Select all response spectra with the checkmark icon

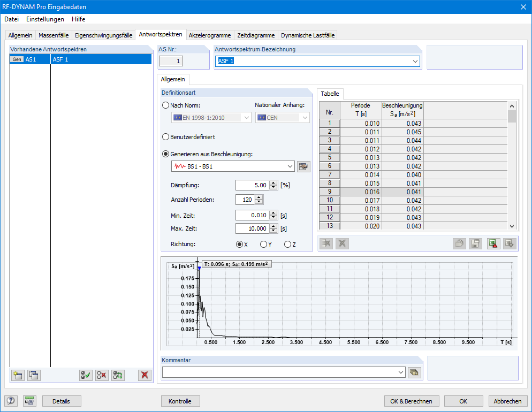pyautogui.click(x=86, y=375)
